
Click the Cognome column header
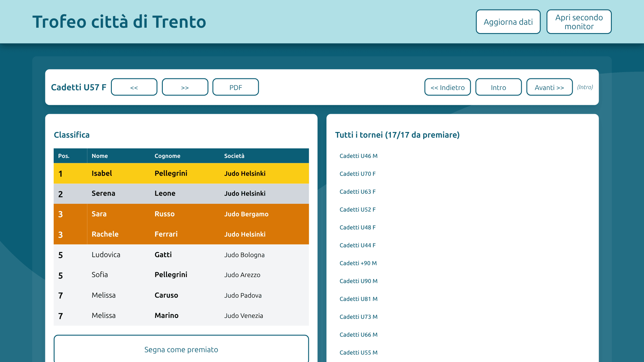tap(167, 156)
